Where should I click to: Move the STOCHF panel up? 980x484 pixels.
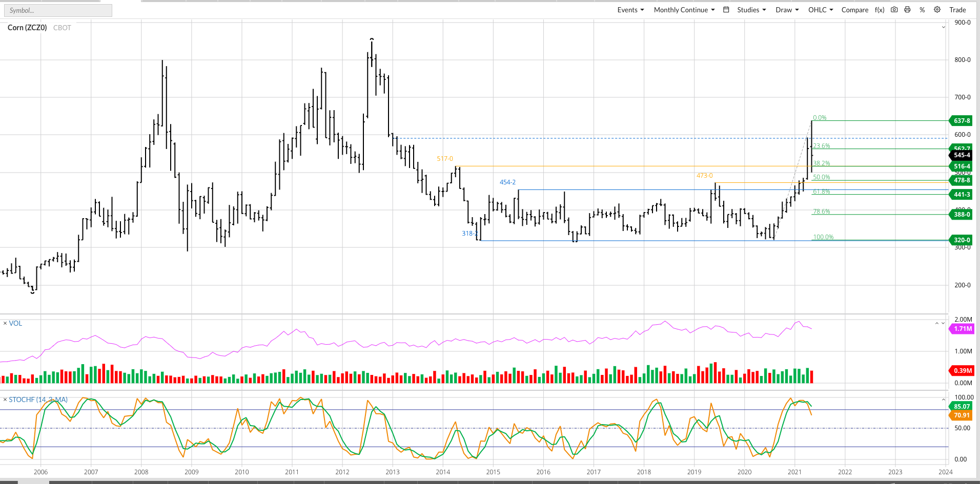point(943,399)
